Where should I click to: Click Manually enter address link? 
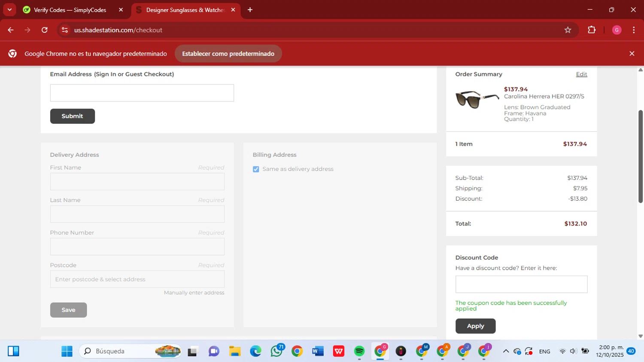pos(194,293)
